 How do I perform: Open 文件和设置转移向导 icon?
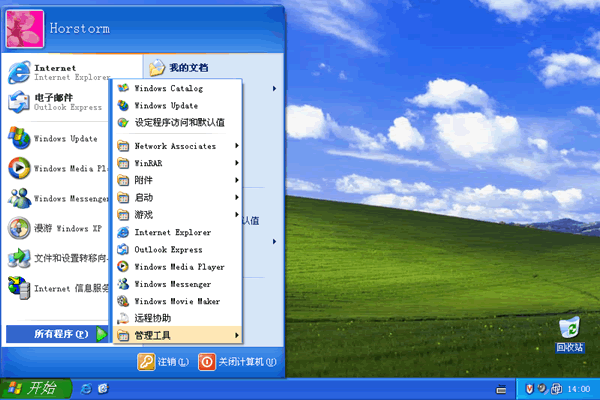point(19,258)
